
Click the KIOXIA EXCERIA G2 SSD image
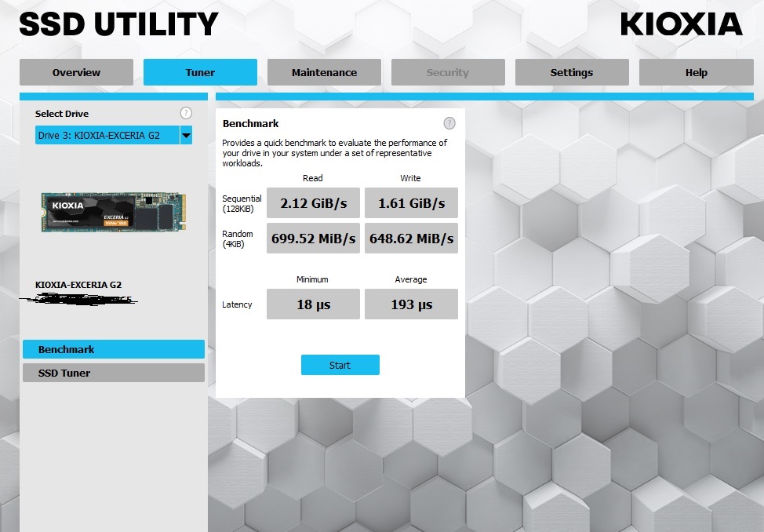(x=114, y=212)
